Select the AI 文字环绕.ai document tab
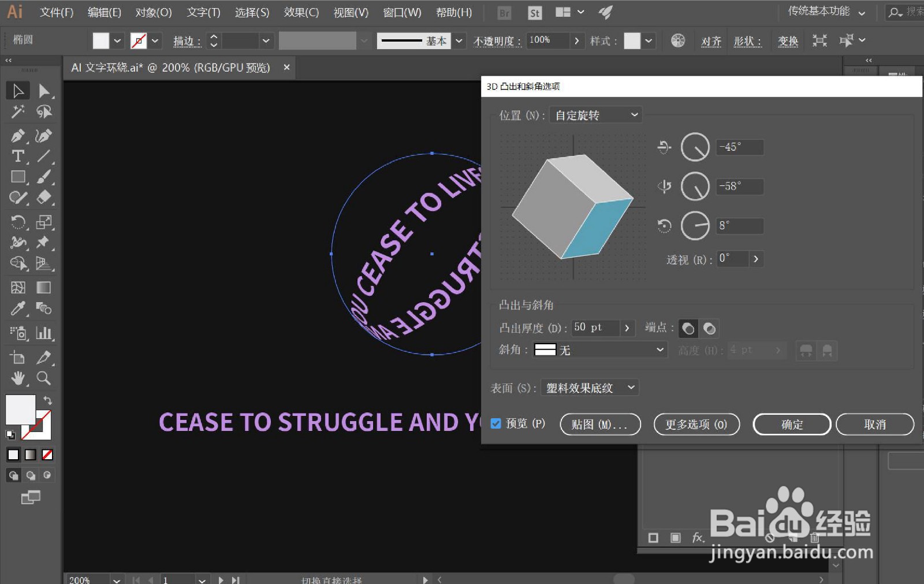Image resolution: width=924 pixels, height=584 pixels. (171, 68)
